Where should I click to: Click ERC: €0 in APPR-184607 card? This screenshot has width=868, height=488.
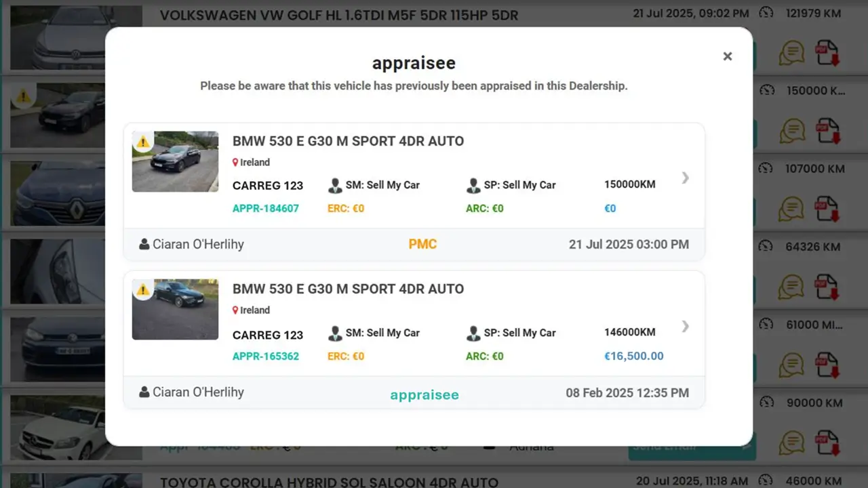coord(346,208)
